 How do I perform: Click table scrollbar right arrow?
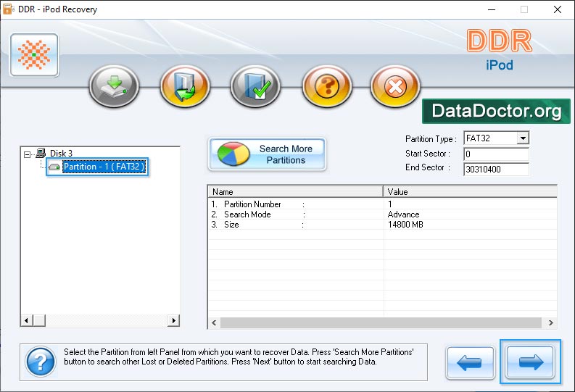click(551, 322)
